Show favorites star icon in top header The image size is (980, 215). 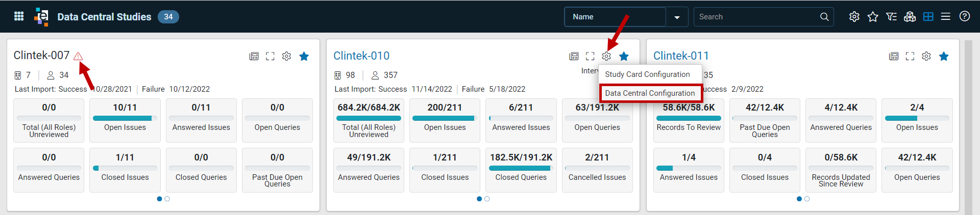873,17
